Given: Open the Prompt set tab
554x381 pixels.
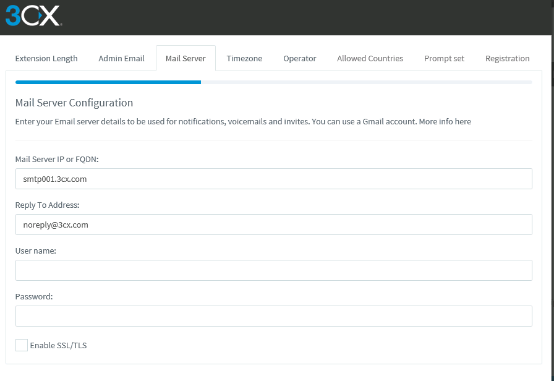Looking at the screenshot, I should pos(444,58).
